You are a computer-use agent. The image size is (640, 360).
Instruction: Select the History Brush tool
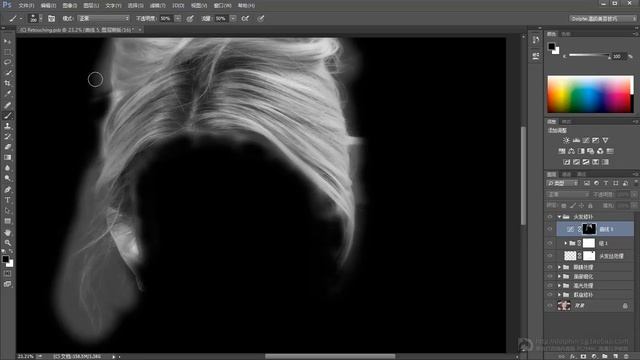pos(7,137)
